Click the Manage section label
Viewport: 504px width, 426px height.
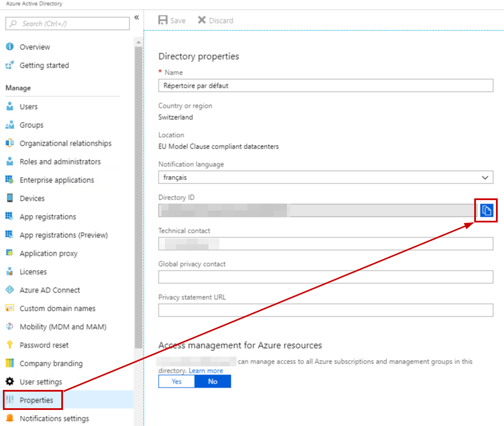click(18, 88)
